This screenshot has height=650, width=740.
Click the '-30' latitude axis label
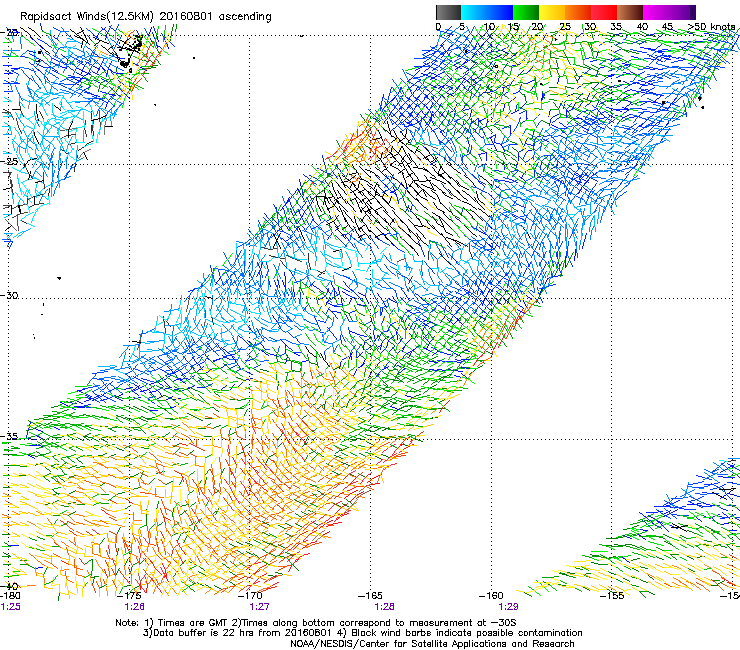9,295
